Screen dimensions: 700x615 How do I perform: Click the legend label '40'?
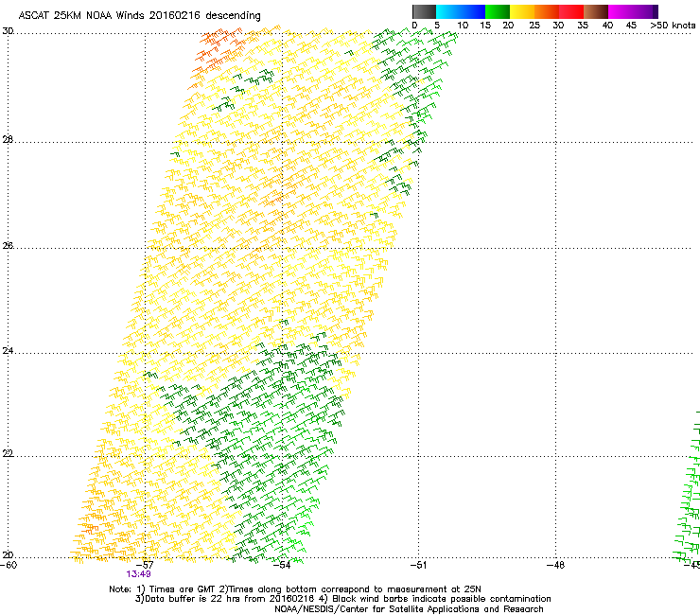(607, 26)
